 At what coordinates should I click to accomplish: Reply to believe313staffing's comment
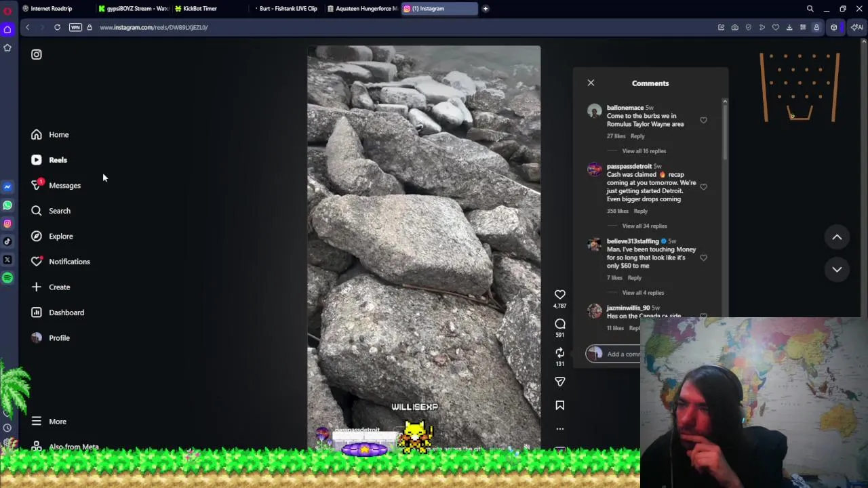[x=634, y=278]
